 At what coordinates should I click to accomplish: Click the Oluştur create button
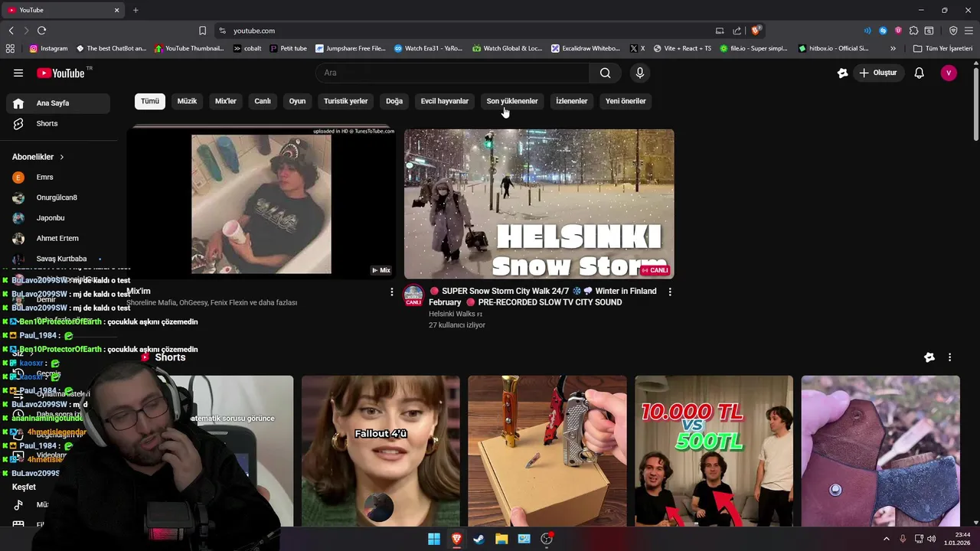pos(877,73)
